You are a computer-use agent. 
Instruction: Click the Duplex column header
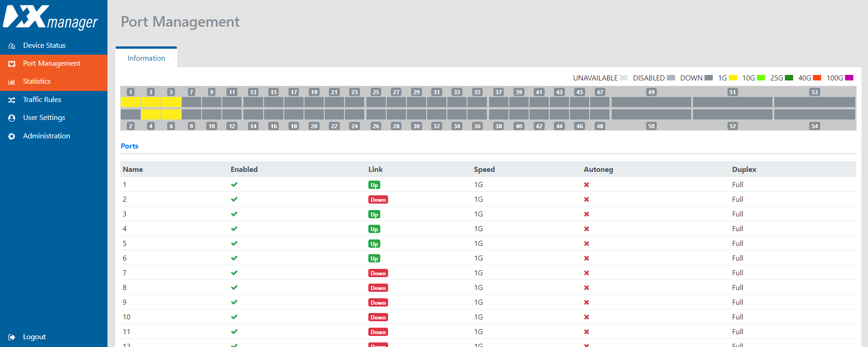pyautogui.click(x=744, y=170)
